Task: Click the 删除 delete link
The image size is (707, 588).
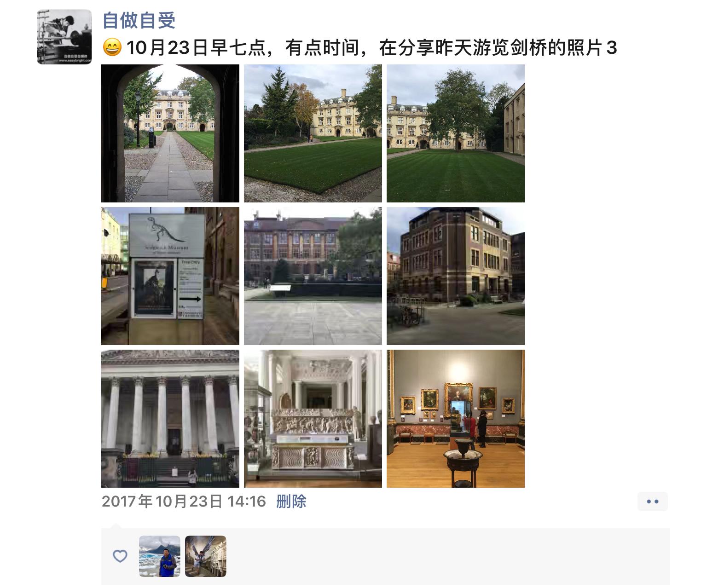Action: tap(291, 501)
